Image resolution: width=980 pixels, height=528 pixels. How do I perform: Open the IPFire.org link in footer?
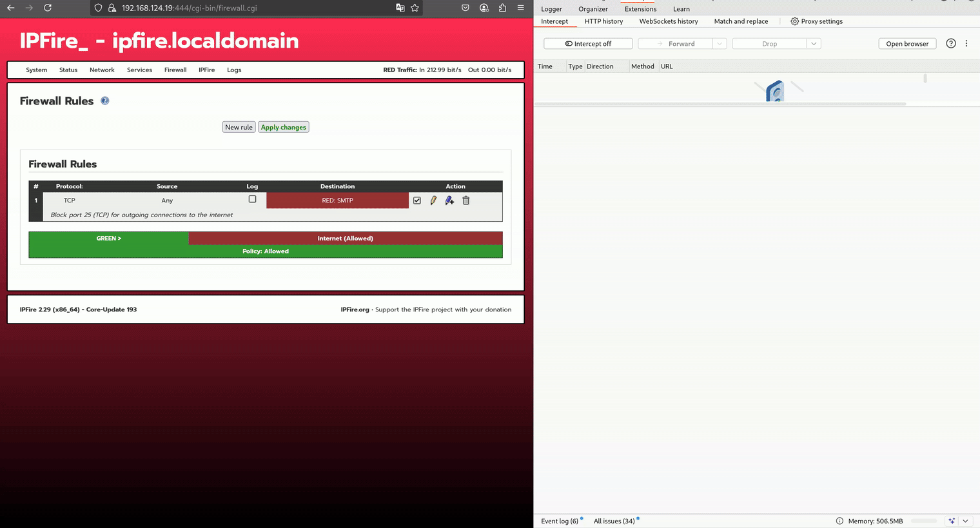click(355, 309)
